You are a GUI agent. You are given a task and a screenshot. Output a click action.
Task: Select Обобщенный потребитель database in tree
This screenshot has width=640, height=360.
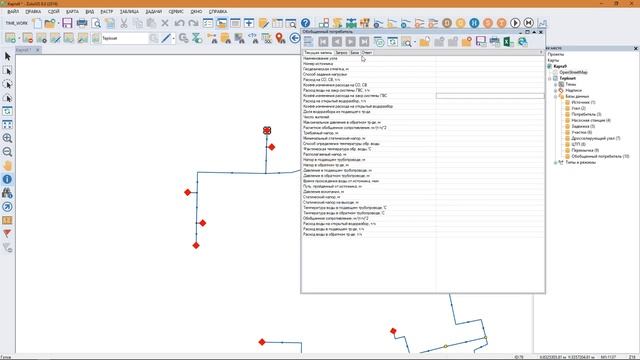pos(600,156)
